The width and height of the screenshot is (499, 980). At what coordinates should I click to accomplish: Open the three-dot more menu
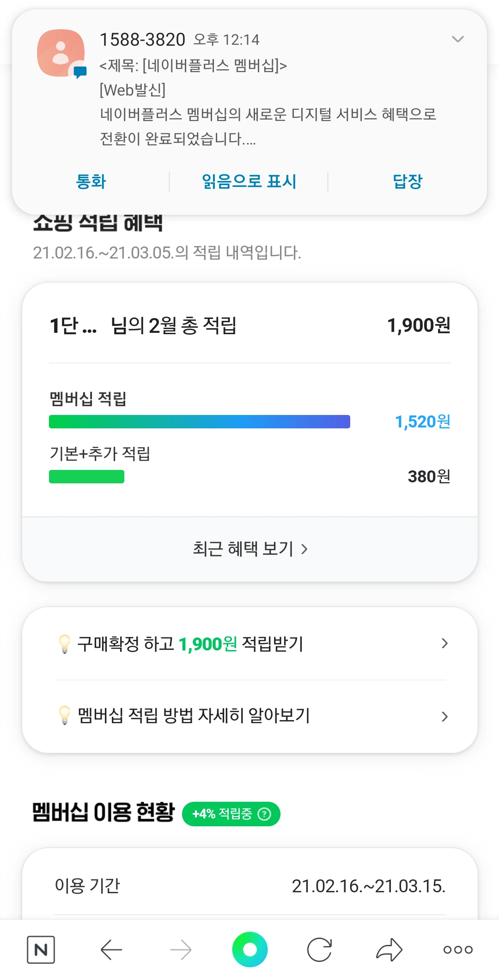(458, 950)
